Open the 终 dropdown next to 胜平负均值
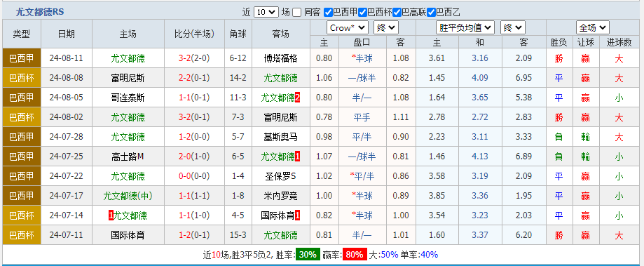 point(512,28)
